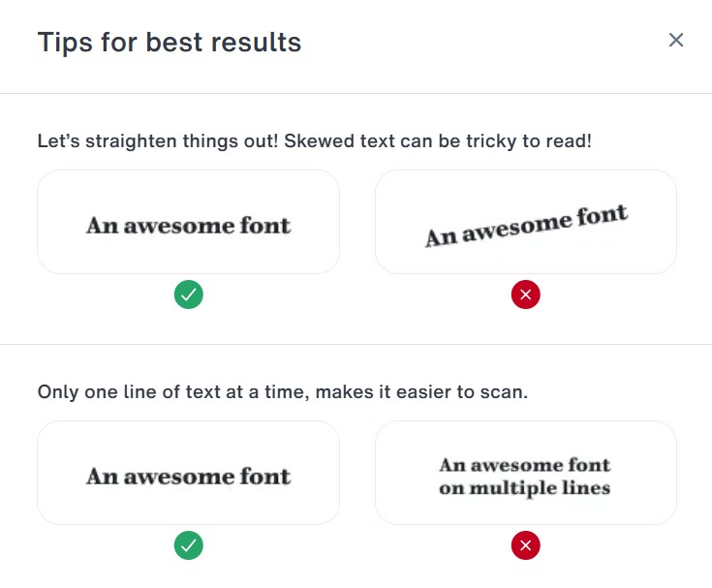This screenshot has width=712, height=588.
Task: Select the straight sample card in the skew tip
Action: pos(189,222)
